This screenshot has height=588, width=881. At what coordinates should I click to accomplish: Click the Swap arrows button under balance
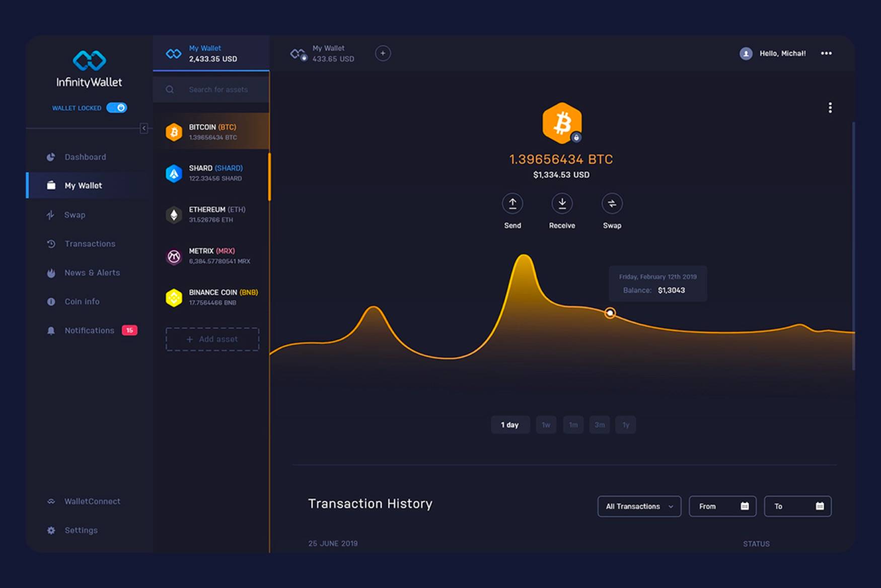tap(612, 203)
